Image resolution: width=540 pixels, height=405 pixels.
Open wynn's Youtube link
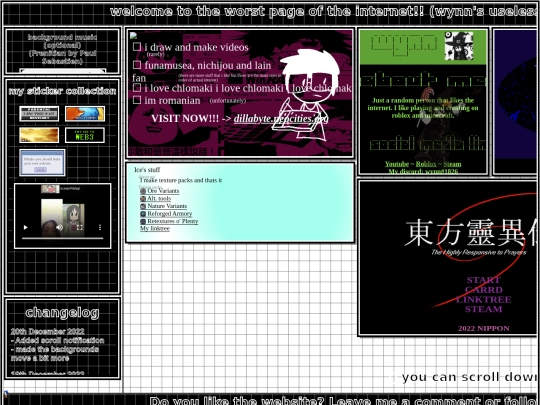pyautogui.click(x=397, y=164)
